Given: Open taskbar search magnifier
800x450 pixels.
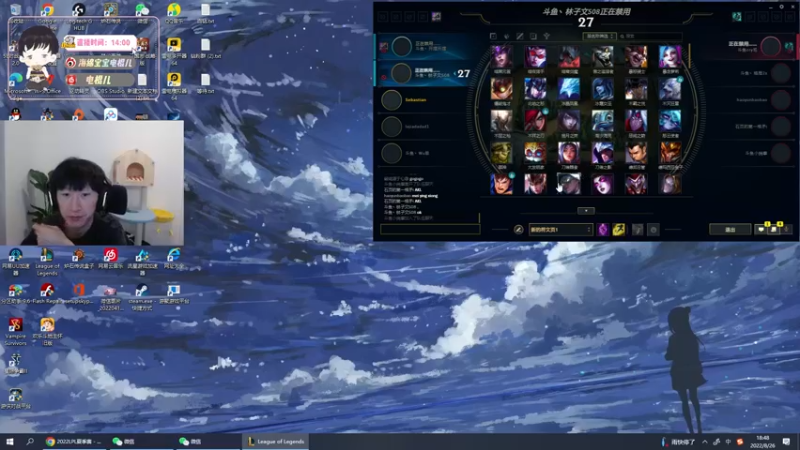Looking at the screenshot, I should [x=30, y=441].
